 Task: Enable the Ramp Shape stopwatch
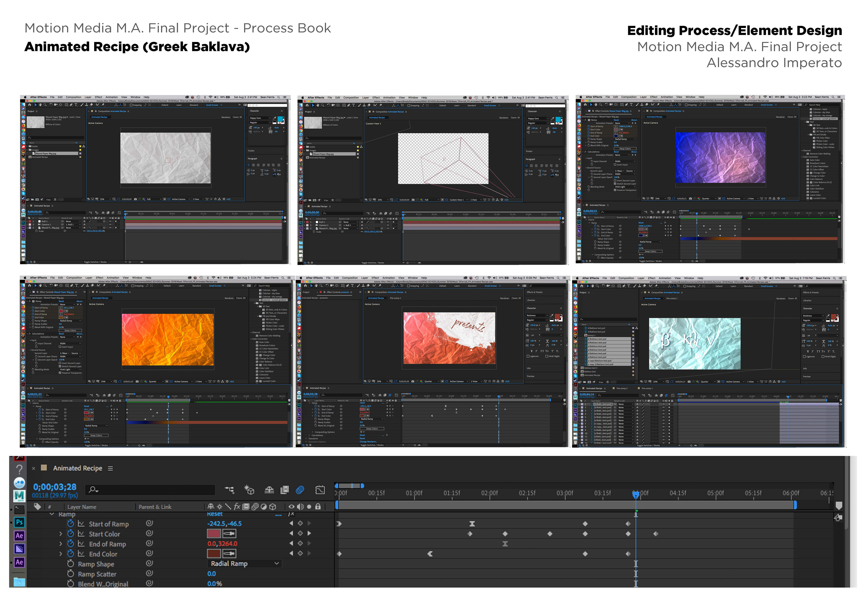coord(70,564)
